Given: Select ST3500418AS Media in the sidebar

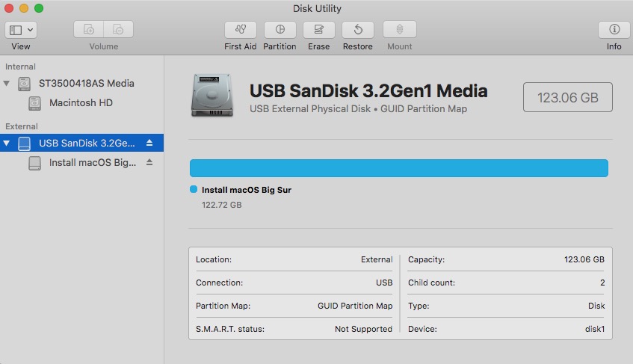Looking at the screenshot, I should pyautogui.click(x=86, y=83).
